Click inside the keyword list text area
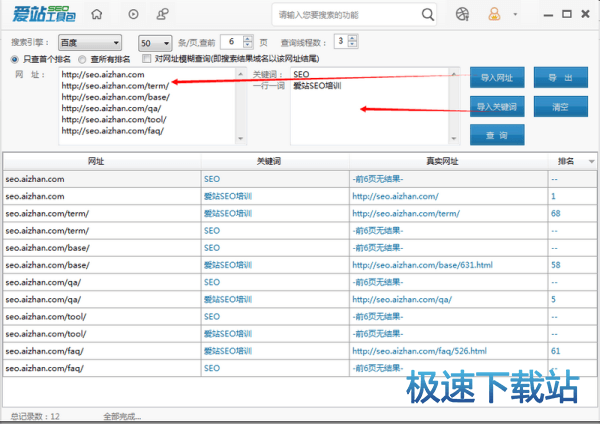 [x=369, y=106]
